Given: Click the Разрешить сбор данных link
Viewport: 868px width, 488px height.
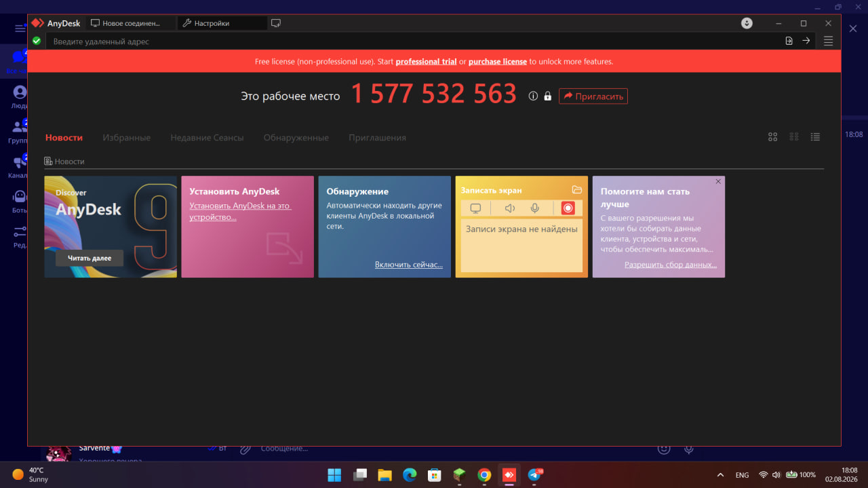Looking at the screenshot, I should click(671, 265).
